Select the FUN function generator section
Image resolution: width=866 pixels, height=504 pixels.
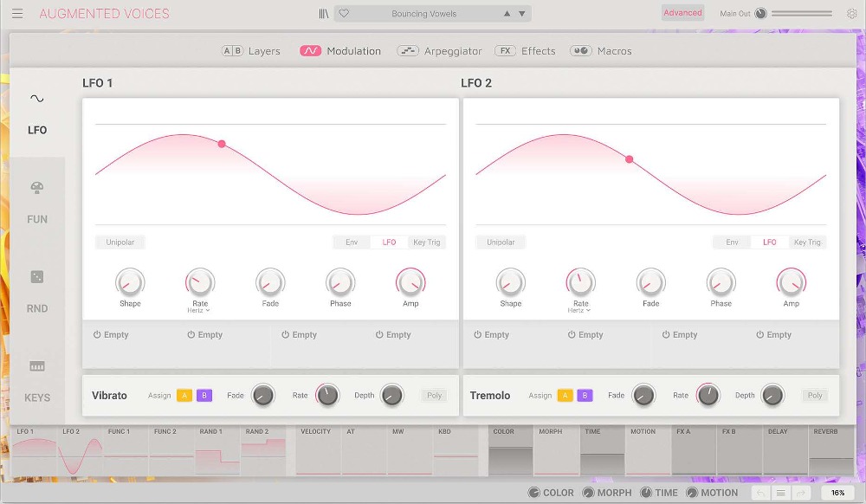click(x=36, y=204)
